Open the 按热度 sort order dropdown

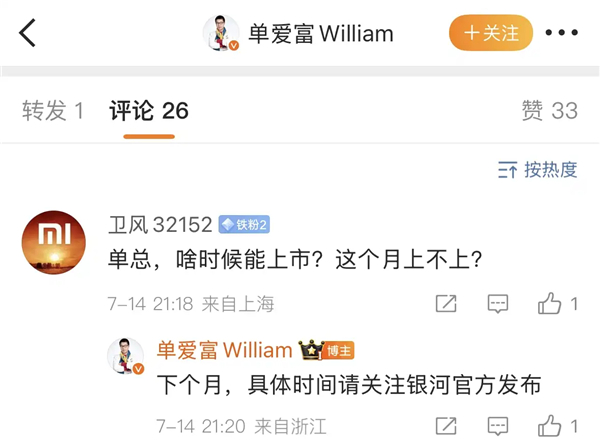tap(538, 170)
